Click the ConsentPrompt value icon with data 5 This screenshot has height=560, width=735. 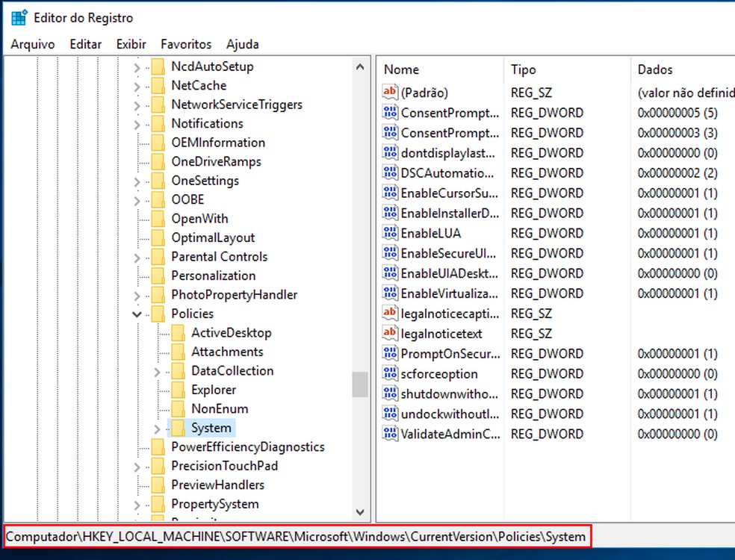coord(390,112)
